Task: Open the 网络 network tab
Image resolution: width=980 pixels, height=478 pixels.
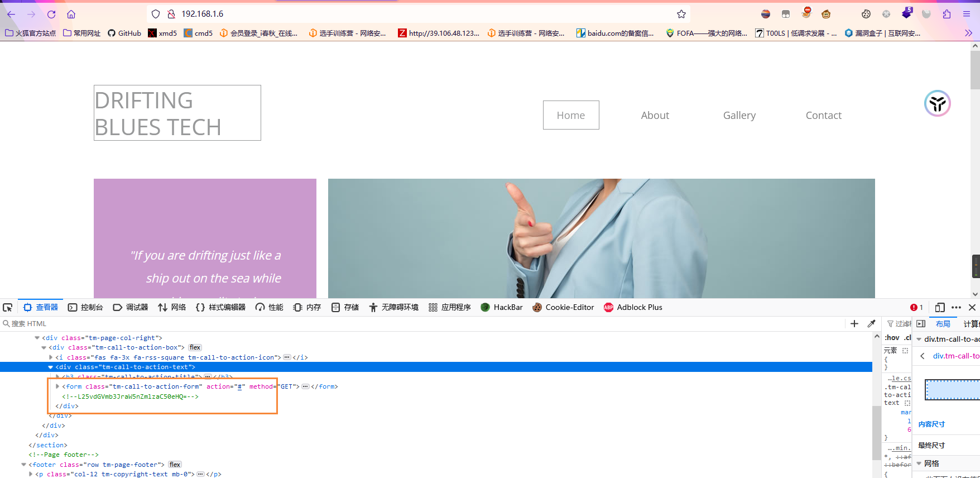Action: 172,307
